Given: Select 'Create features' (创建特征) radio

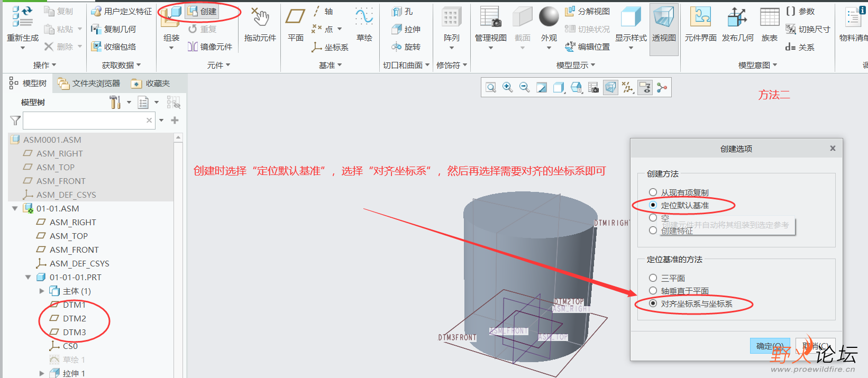Looking at the screenshot, I should [653, 231].
